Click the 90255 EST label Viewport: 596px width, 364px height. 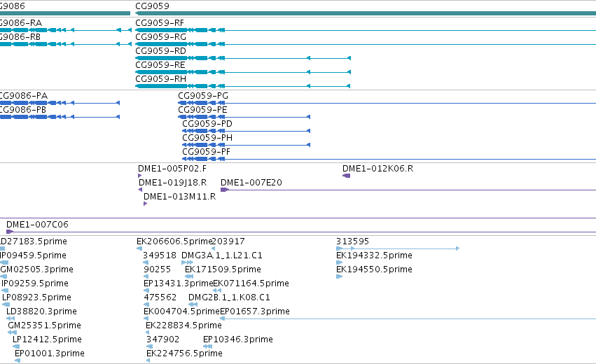pyautogui.click(x=158, y=269)
